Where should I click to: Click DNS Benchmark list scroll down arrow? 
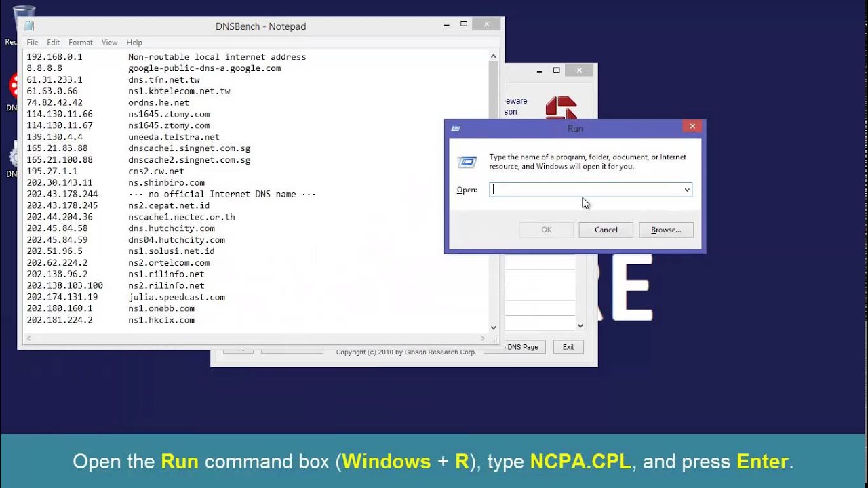click(580, 326)
